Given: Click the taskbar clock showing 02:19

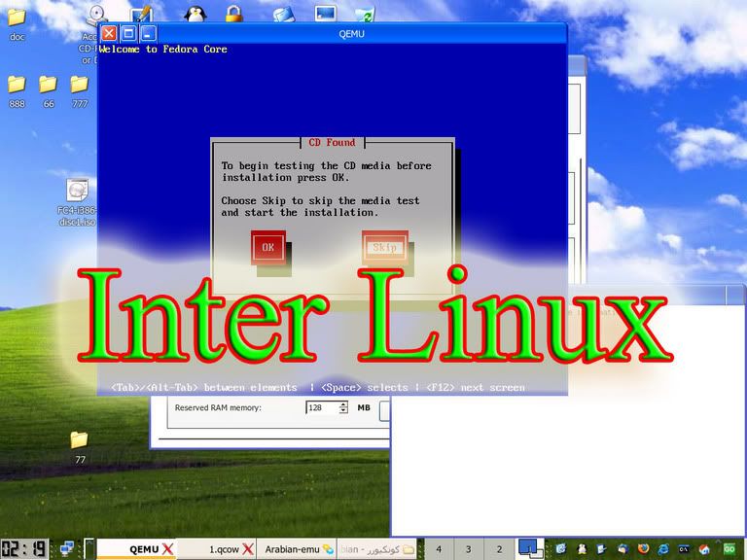Looking at the screenshot, I should tap(23, 549).
